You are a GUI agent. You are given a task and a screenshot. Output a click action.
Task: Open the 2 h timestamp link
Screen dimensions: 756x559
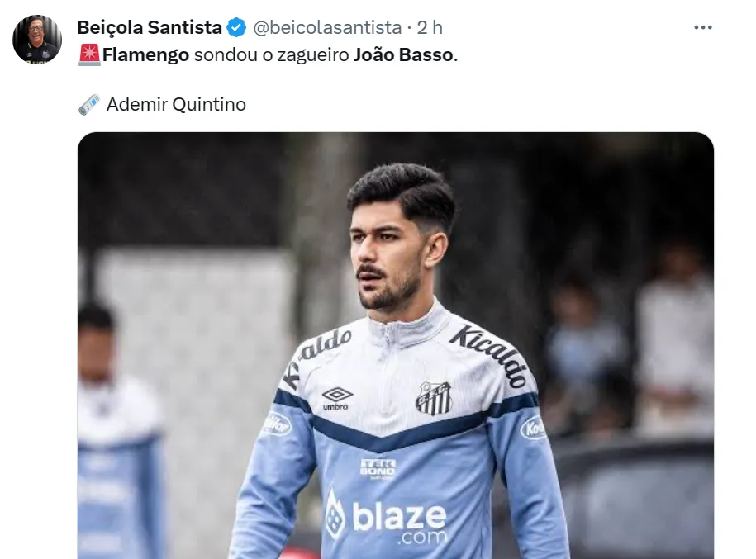click(x=430, y=27)
